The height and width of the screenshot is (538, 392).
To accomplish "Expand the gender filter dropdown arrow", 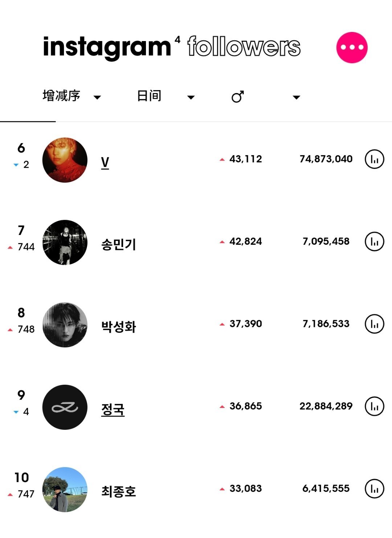I will (297, 97).
